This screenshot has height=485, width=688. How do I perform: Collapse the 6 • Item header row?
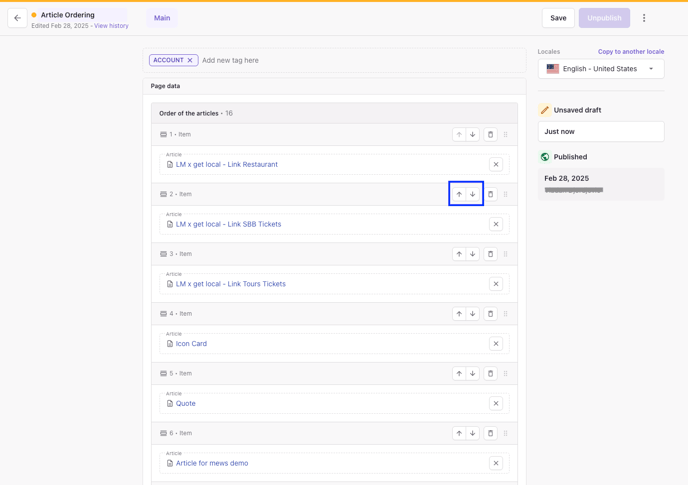point(334,433)
